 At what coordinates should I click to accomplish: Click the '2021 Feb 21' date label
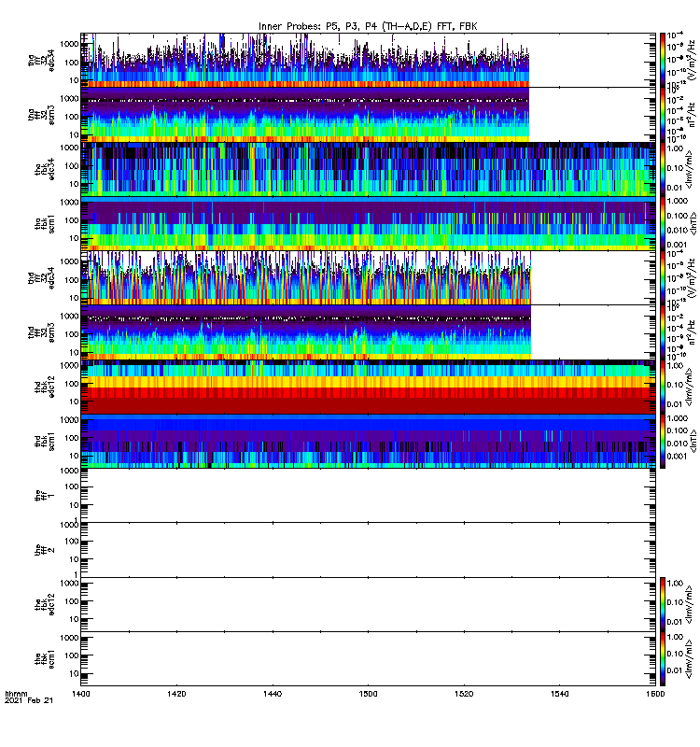[29, 700]
